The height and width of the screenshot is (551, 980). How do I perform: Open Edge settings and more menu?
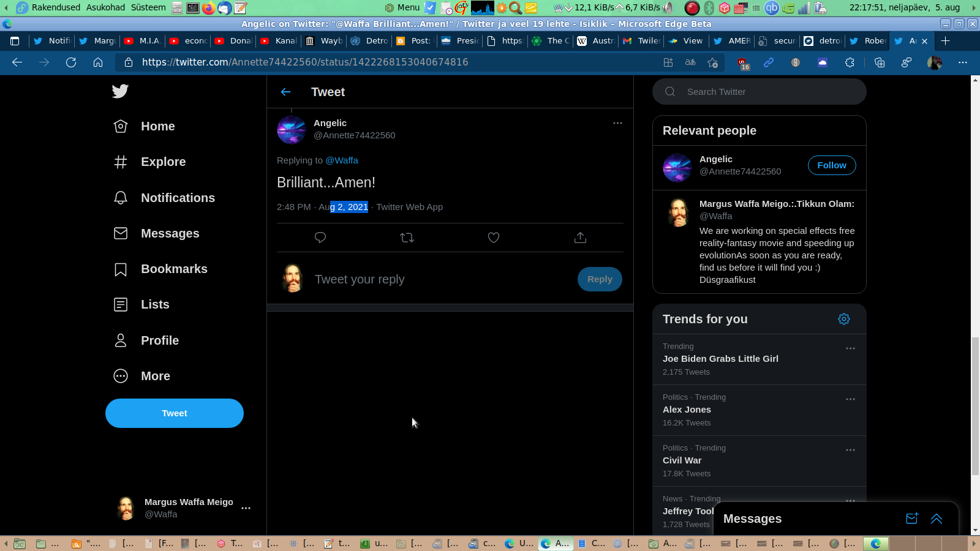coord(963,62)
